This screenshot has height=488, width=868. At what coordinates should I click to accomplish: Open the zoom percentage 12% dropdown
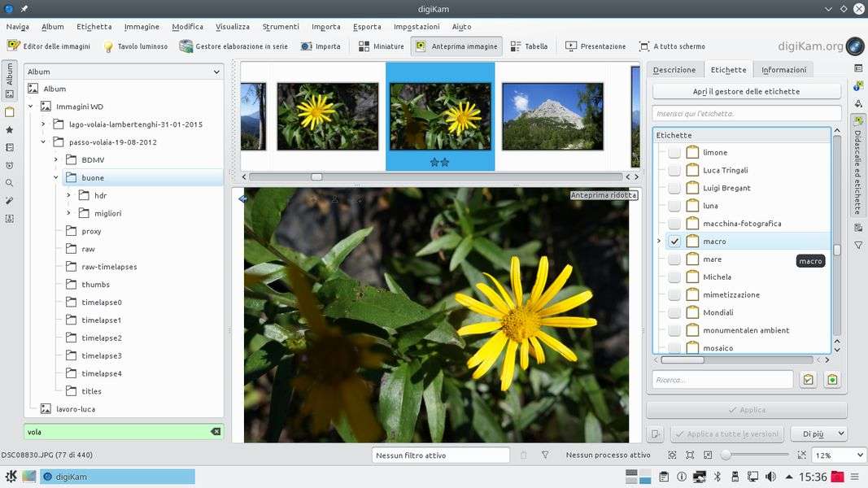tap(838, 455)
